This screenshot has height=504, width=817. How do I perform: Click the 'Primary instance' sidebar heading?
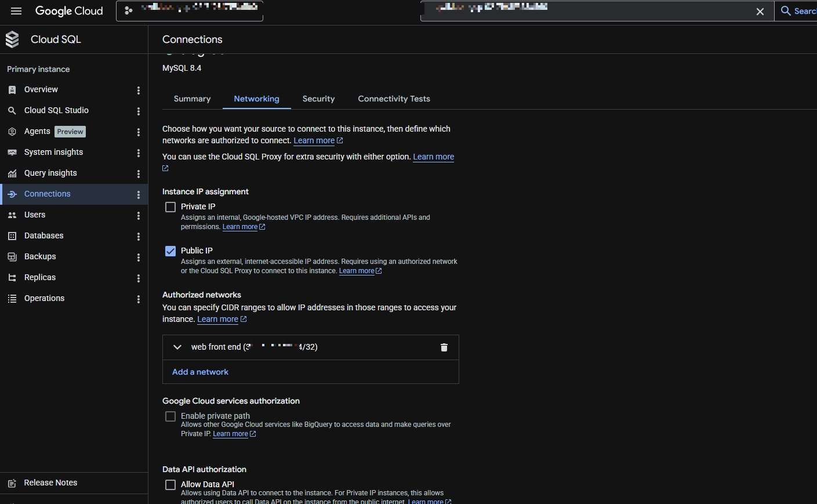(38, 69)
